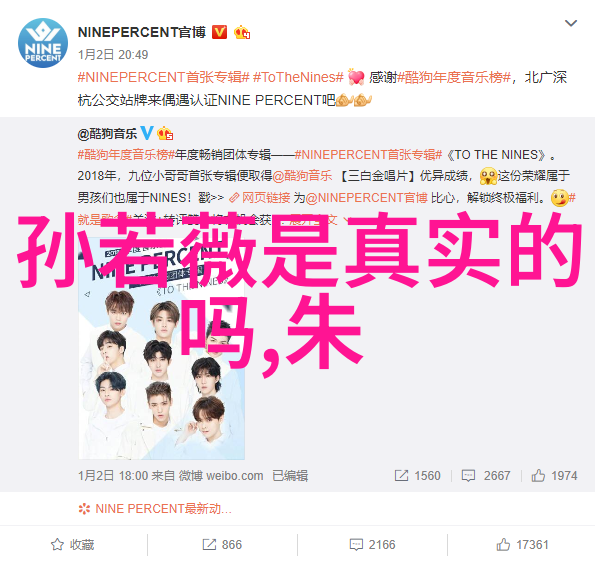Open the @NINEPERCENT官博 mention in repost
Image resolution: width=595 pixels, height=562 pixels.
[x=366, y=198]
